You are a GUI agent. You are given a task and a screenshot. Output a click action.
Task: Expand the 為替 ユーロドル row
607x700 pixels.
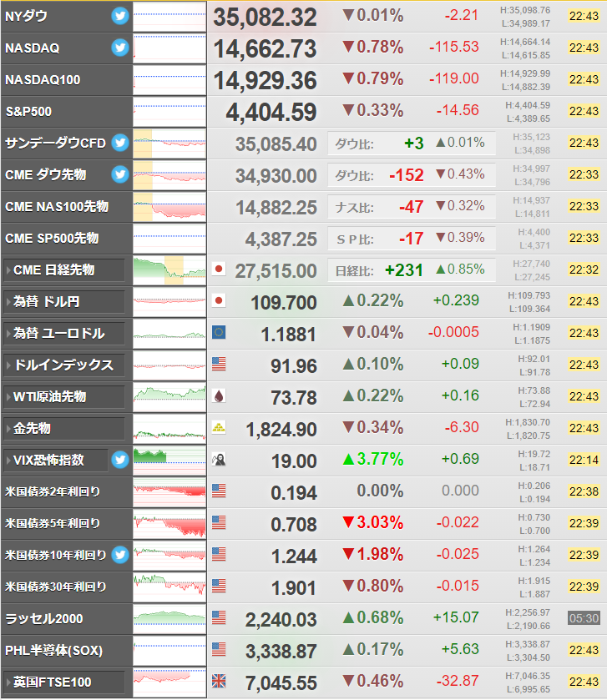pyautogui.click(x=63, y=334)
